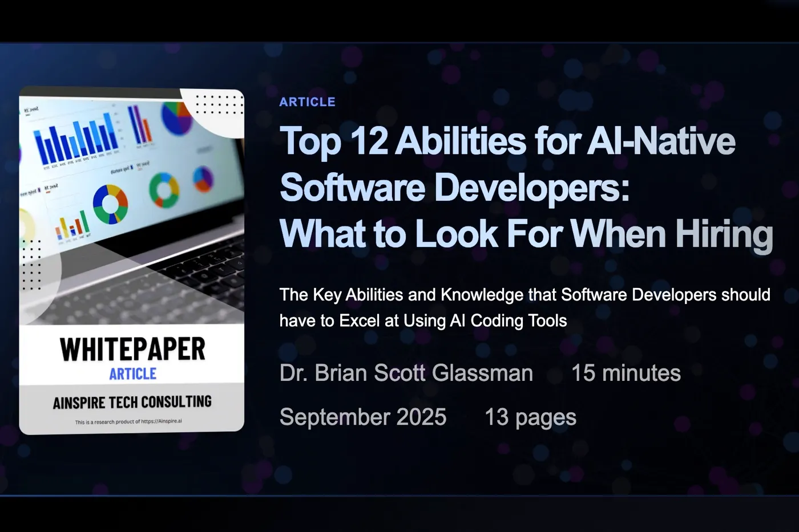Click the 15 minutes reading time indicator
Image resolution: width=799 pixels, height=532 pixels.
pos(626,372)
